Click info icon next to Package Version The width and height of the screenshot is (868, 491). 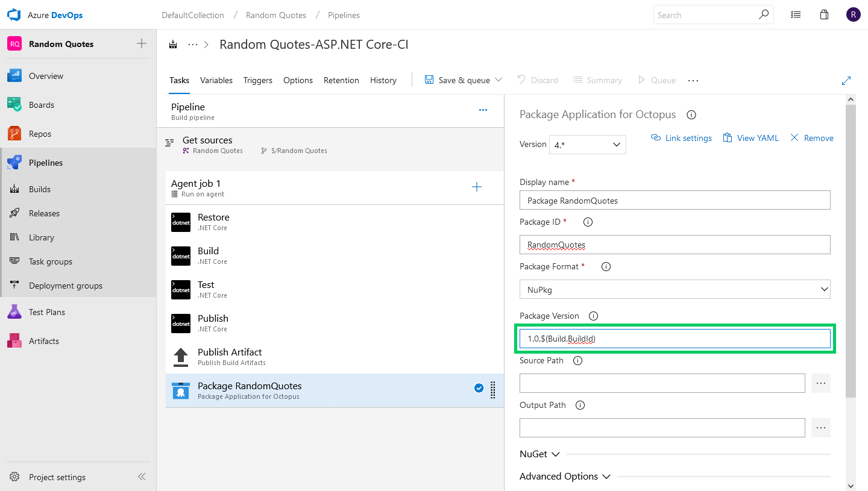(593, 316)
